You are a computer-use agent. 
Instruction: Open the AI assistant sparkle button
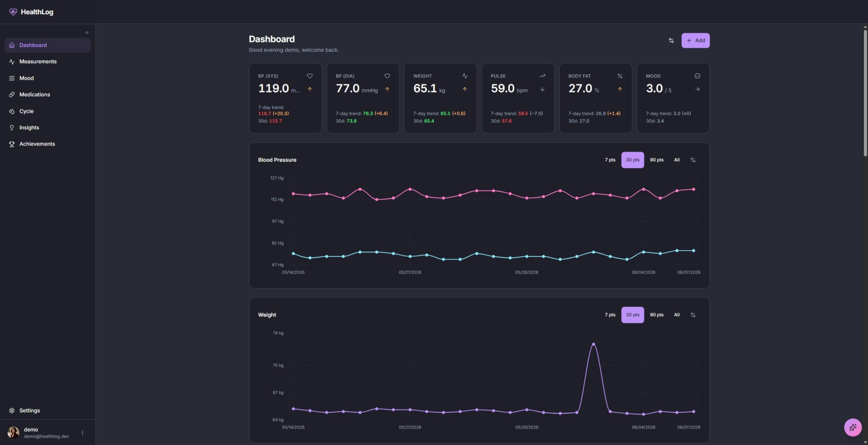(x=853, y=427)
